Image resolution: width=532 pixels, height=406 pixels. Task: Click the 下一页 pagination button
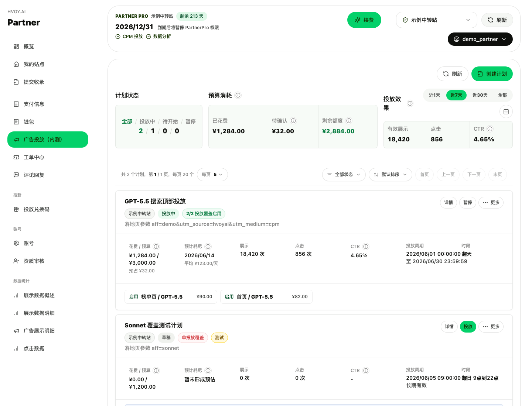click(x=474, y=175)
